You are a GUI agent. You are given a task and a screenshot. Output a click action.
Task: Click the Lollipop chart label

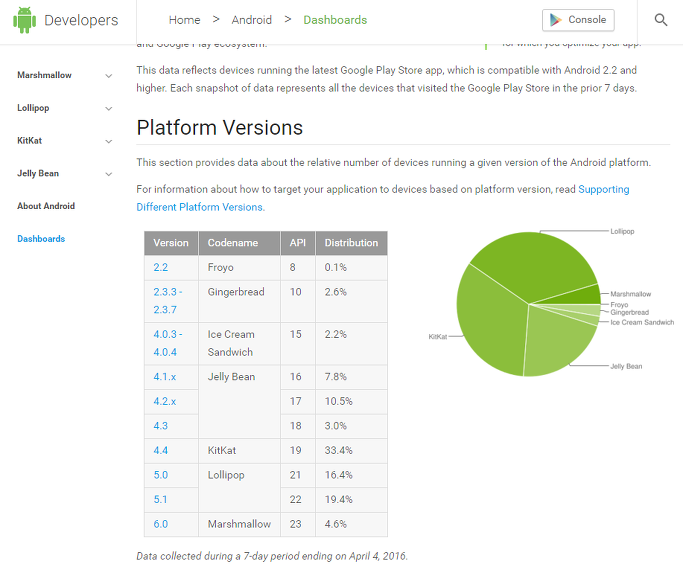pyautogui.click(x=622, y=231)
